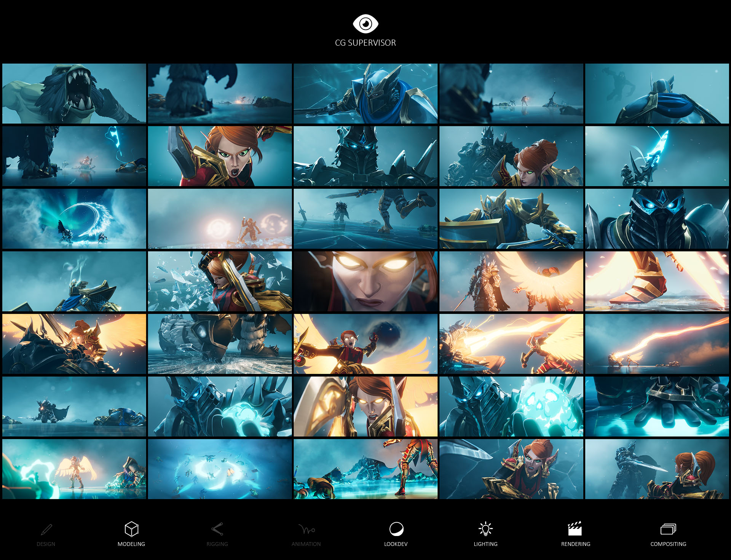Viewport: 731px width, 560px height.
Task: Open thumbnail of winged elf with dark orb
Action: 365,344
